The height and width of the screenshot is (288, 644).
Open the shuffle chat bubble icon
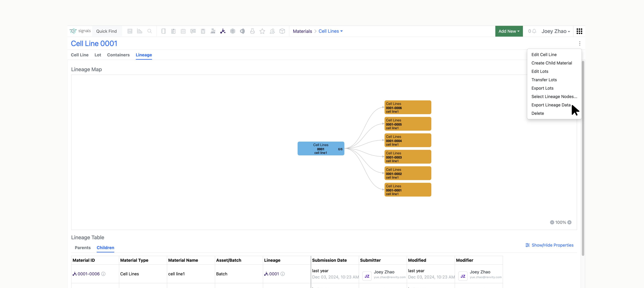pyautogui.click(x=193, y=31)
